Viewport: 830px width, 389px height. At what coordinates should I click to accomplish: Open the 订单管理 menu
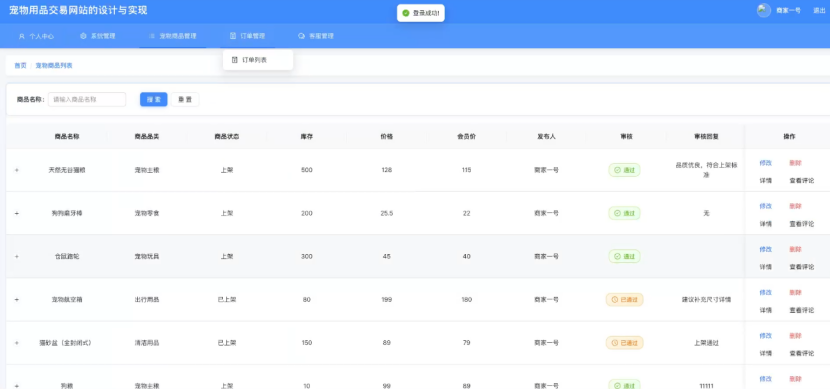(x=247, y=36)
